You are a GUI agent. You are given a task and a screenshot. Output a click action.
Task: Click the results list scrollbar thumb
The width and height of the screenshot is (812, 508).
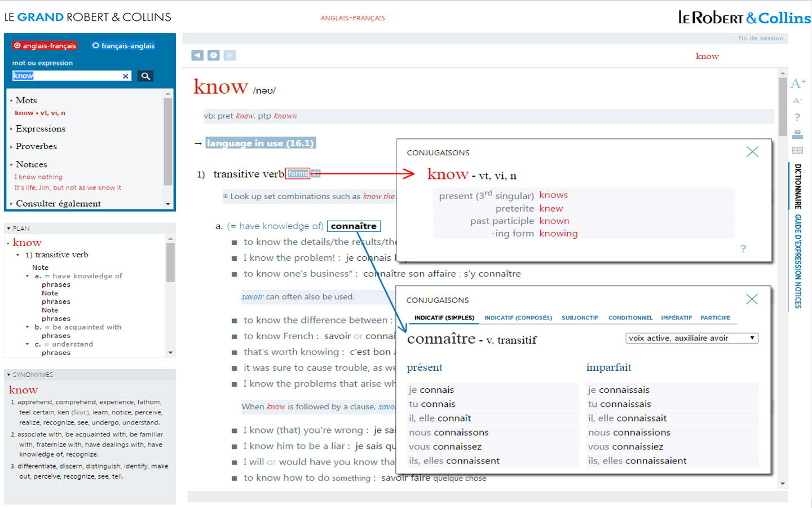168,142
